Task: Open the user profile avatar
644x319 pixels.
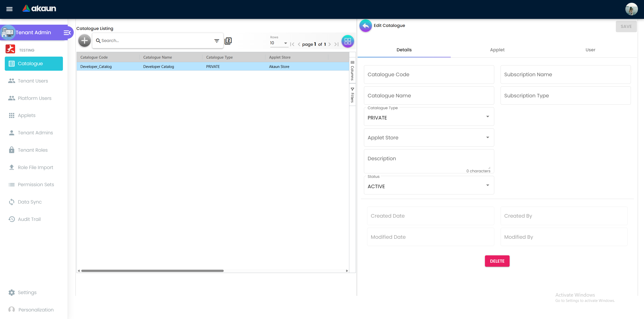Action: pos(631,9)
